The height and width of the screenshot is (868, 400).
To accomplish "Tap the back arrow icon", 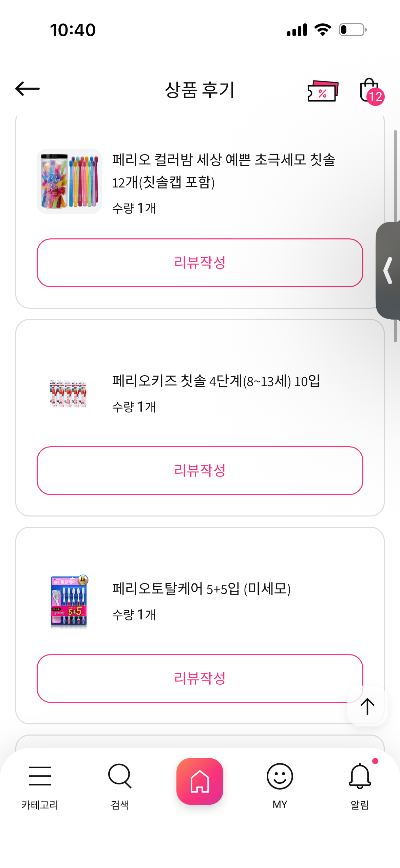I will point(27,89).
